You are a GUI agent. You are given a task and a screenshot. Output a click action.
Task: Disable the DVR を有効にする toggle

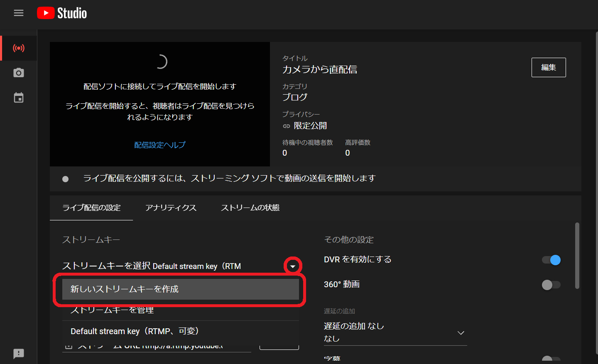pyautogui.click(x=551, y=260)
